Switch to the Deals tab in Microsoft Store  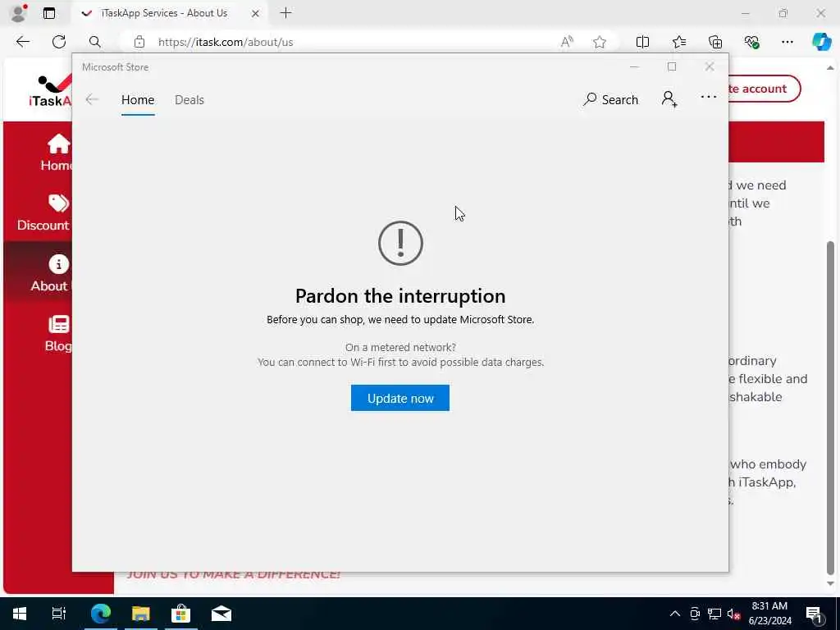pyautogui.click(x=189, y=100)
